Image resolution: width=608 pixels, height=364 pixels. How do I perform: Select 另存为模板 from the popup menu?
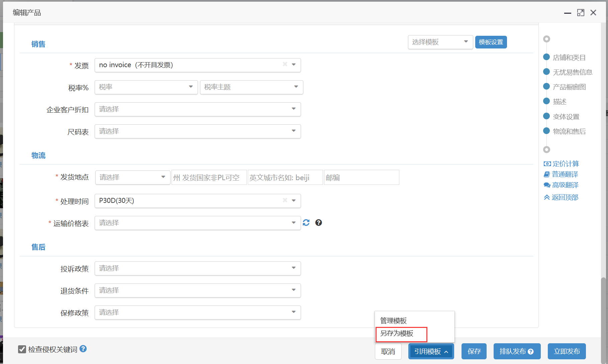[x=397, y=334]
